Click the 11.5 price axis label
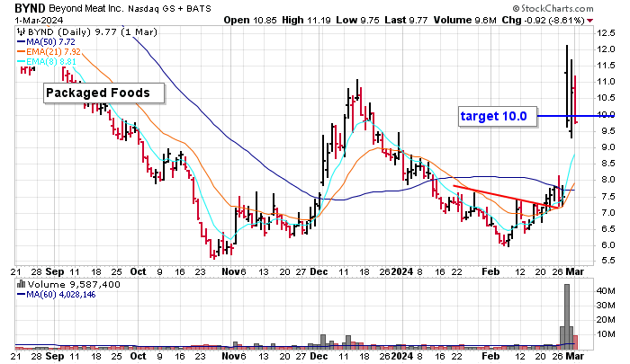Viewport: 630px width, 364px height. coord(606,66)
